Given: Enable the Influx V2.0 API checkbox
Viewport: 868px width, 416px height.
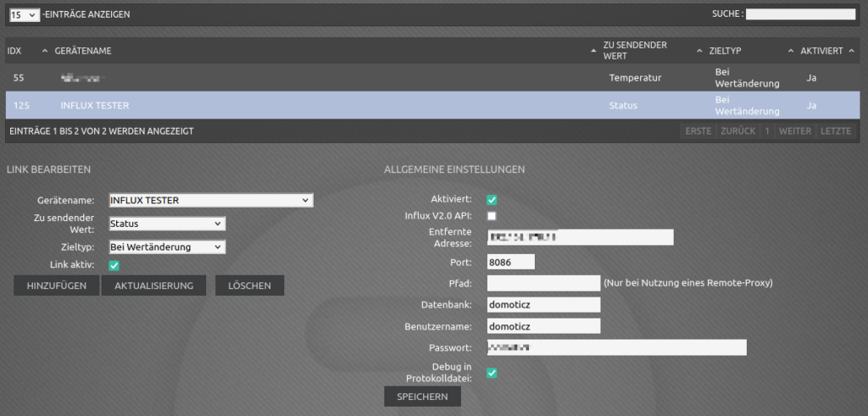Looking at the screenshot, I should 492,217.
